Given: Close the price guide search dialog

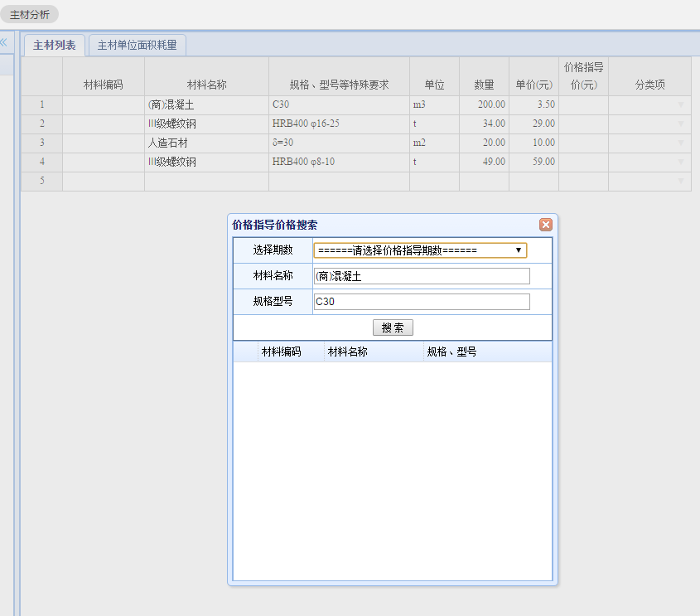Looking at the screenshot, I should (x=545, y=225).
